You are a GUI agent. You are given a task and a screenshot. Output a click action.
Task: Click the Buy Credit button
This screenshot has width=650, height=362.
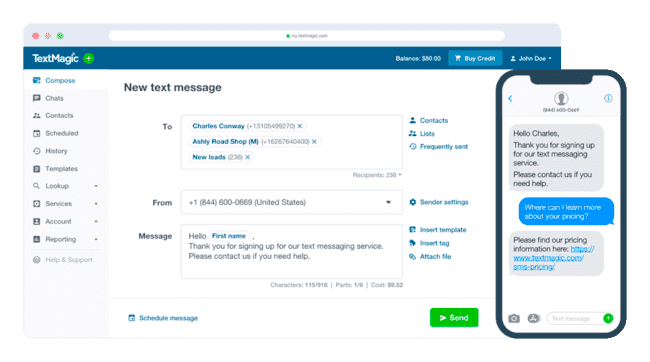[475, 58]
